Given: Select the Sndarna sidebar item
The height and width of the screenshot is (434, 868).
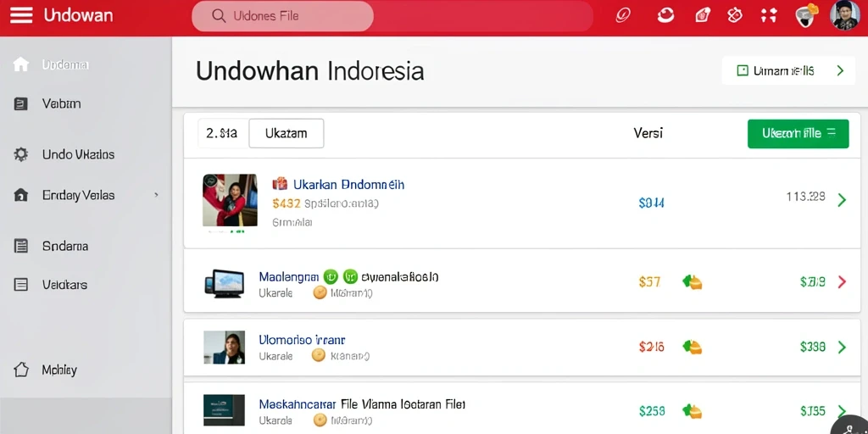Looking at the screenshot, I should (x=64, y=247).
